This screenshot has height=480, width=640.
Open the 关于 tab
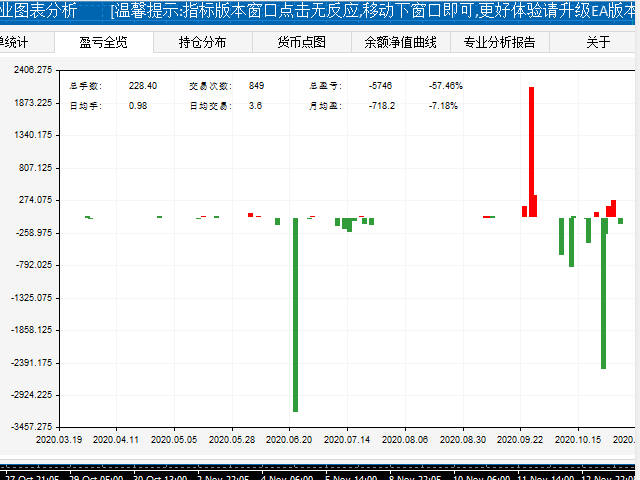pyautogui.click(x=598, y=42)
